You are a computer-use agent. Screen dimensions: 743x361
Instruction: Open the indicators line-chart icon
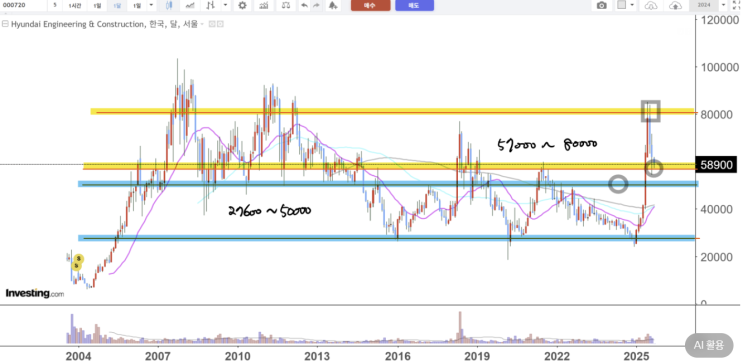[x=190, y=5]
